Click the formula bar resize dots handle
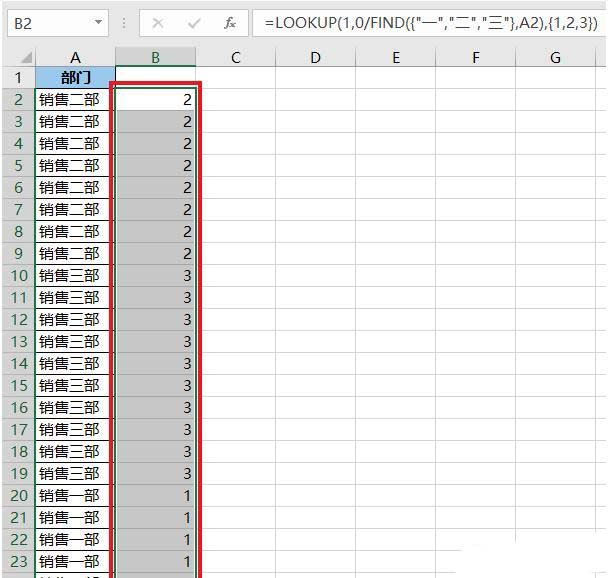The width and height of the screenshot is (614, 578). (x=124, y=23)
